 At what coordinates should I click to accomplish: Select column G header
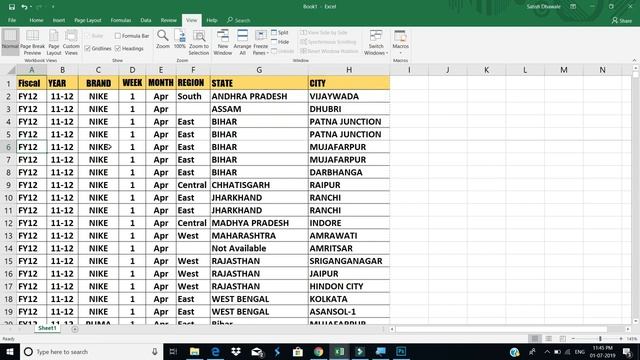(259, 70)
